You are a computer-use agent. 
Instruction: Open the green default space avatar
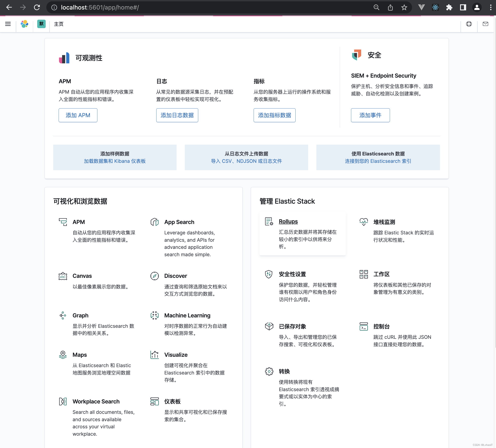pos(41,24)
